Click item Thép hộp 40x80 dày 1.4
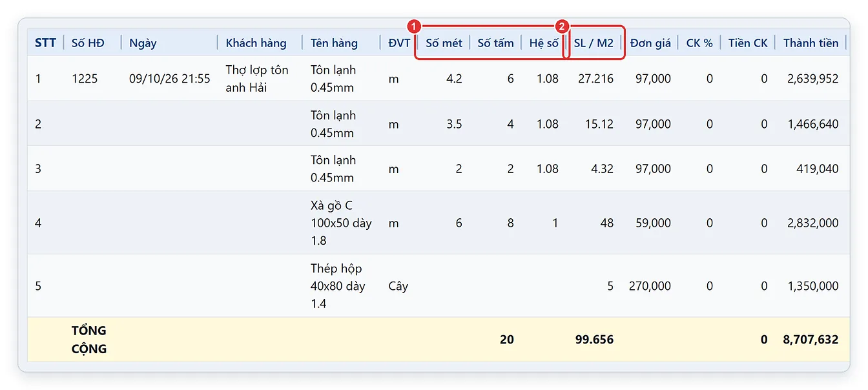Screen dimensions: 868x390 [338, 286]
